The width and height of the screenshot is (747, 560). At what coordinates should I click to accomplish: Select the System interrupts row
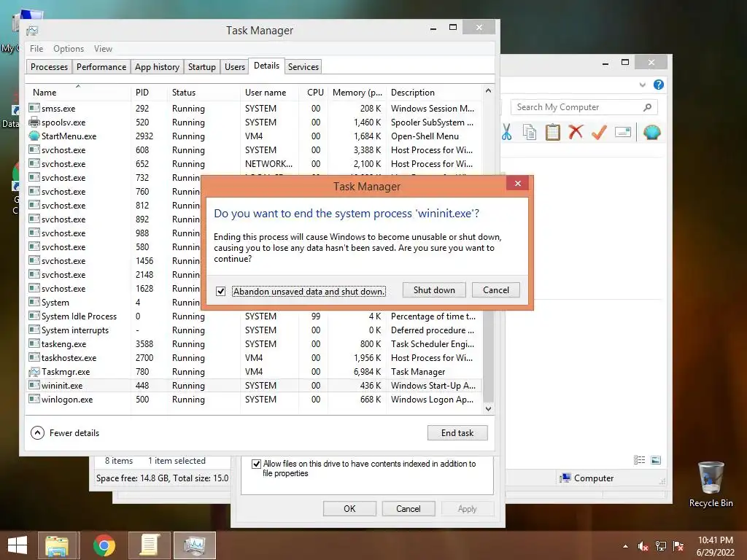tap(255, 330)
